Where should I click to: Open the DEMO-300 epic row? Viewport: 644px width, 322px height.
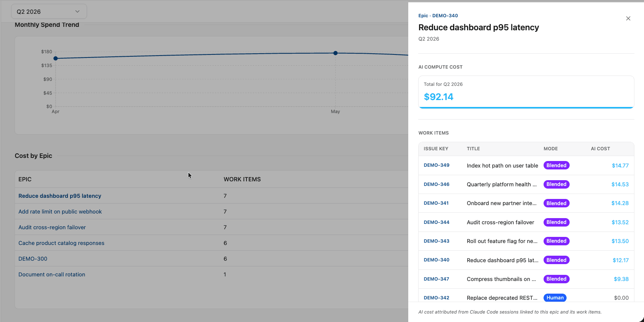(33, 259)
